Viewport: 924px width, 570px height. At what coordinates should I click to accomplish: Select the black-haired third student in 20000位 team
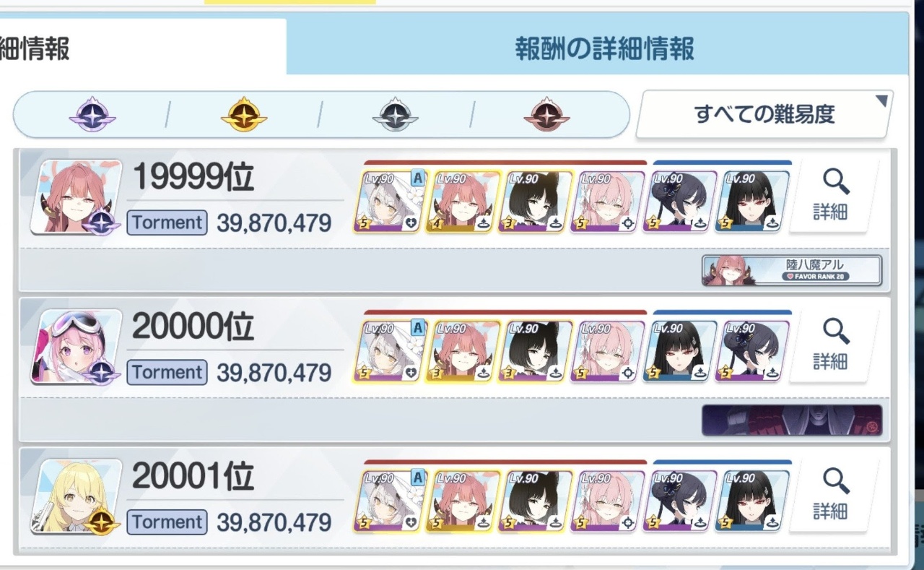[535, 351]
